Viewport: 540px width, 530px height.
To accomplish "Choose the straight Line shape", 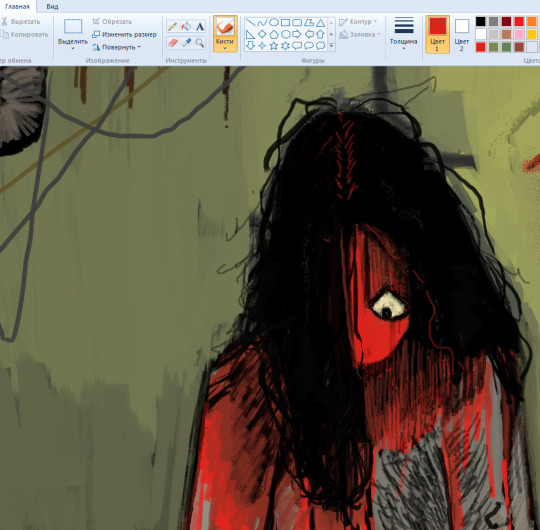I will point(251,23).
